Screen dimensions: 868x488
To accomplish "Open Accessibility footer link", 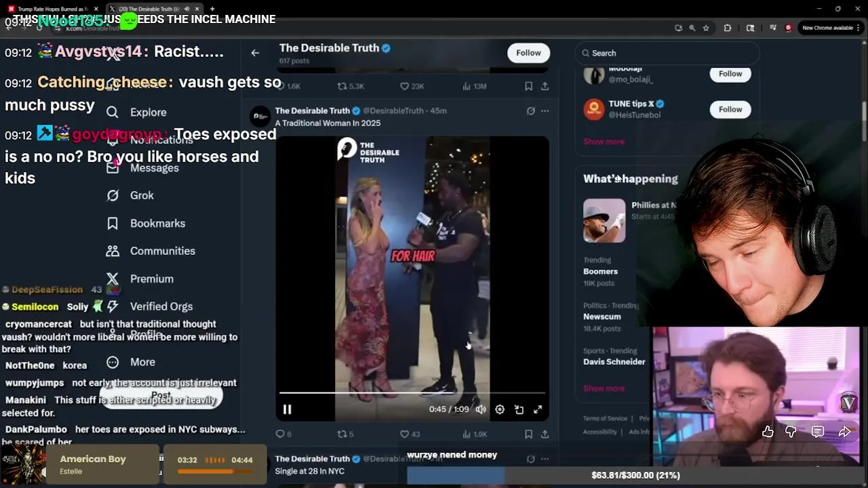I will (x=599, y=432).
